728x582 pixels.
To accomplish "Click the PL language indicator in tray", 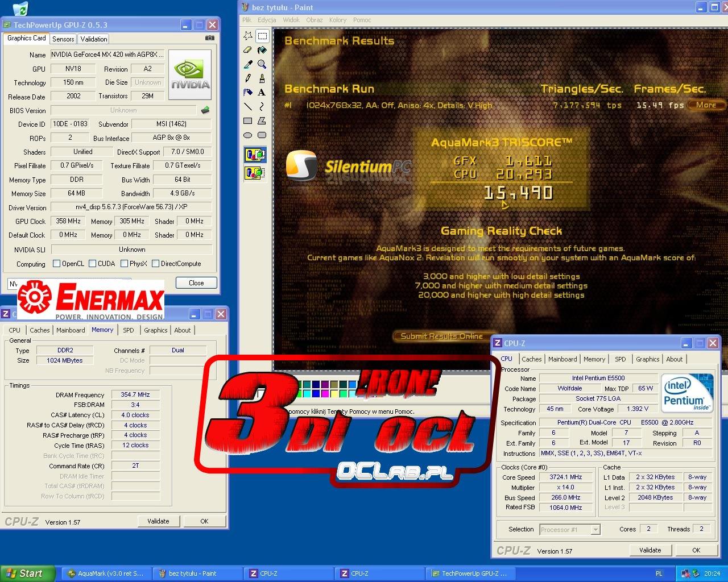I will (x=659, y=573).
